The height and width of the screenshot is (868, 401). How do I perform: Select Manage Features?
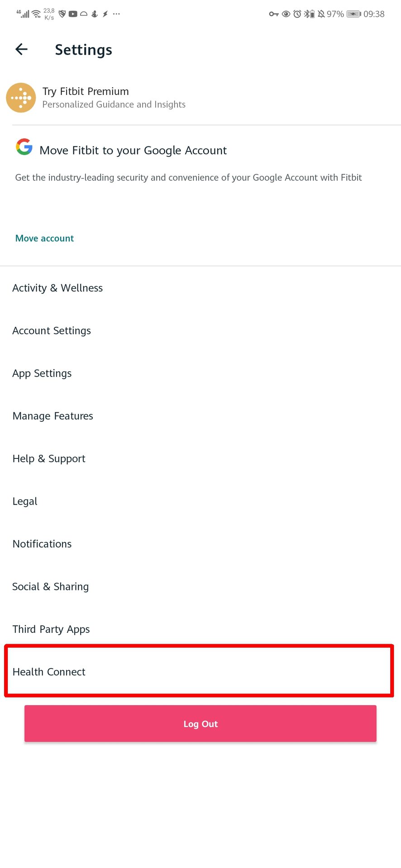[x=53, y=416]
